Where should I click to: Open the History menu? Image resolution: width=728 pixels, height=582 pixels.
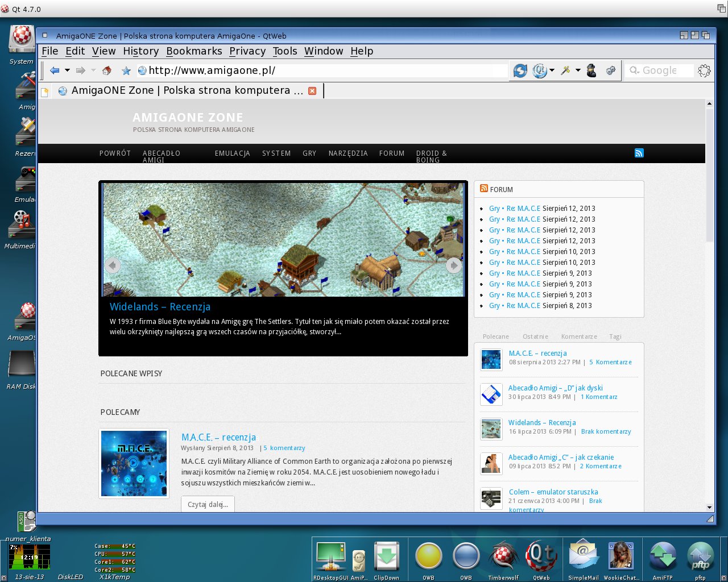(141, 51)
